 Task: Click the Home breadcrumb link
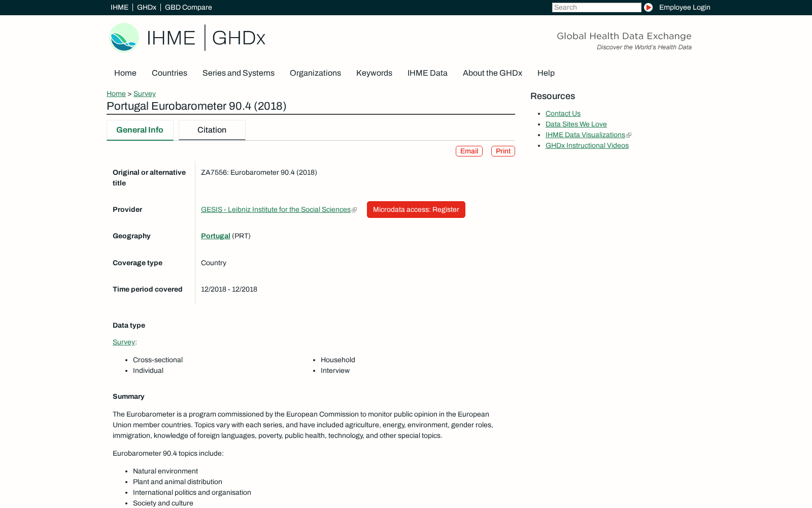(x=116, y=93)
